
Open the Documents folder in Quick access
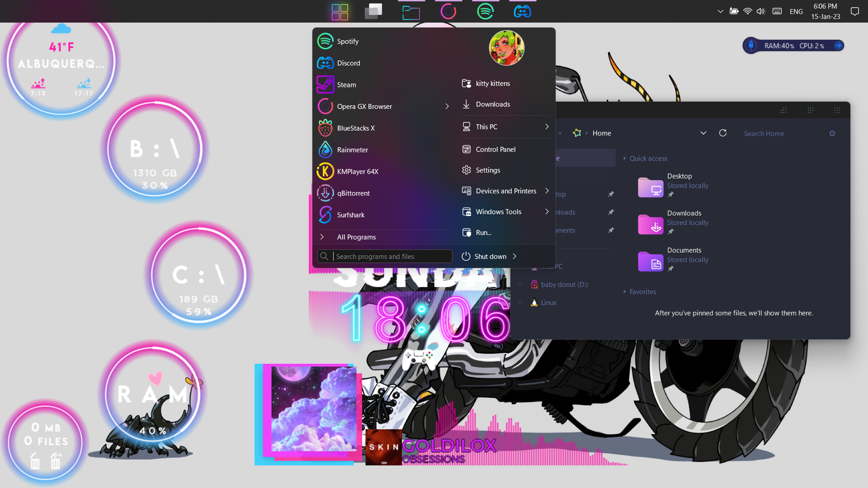[x=673, y=260]
